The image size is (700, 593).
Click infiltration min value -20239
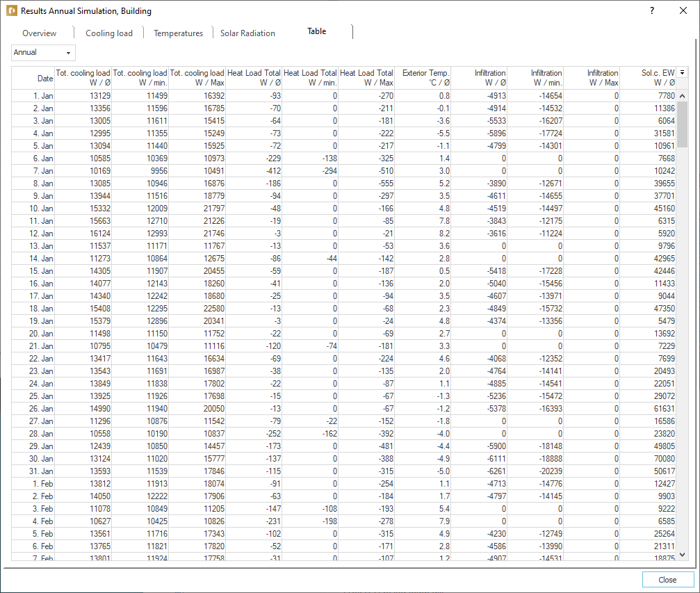(535, 471)
